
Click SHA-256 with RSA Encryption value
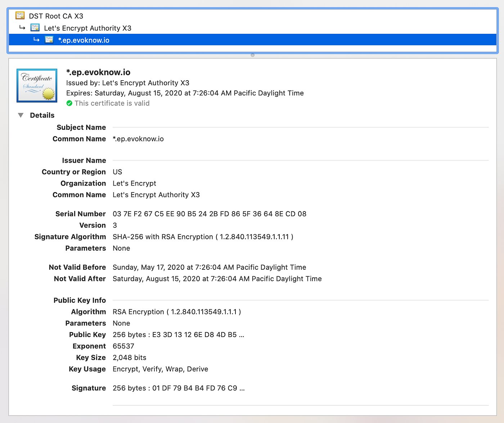pos(203,237)
